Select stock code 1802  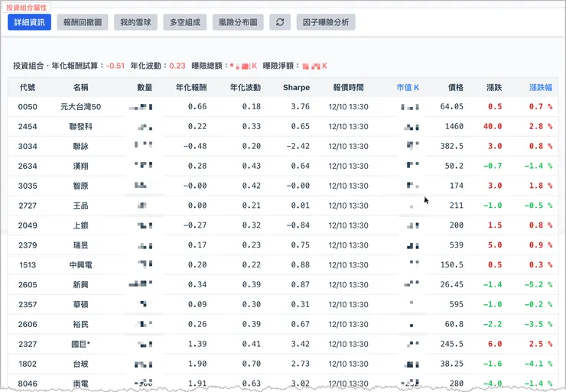click(x=28, y=364)
